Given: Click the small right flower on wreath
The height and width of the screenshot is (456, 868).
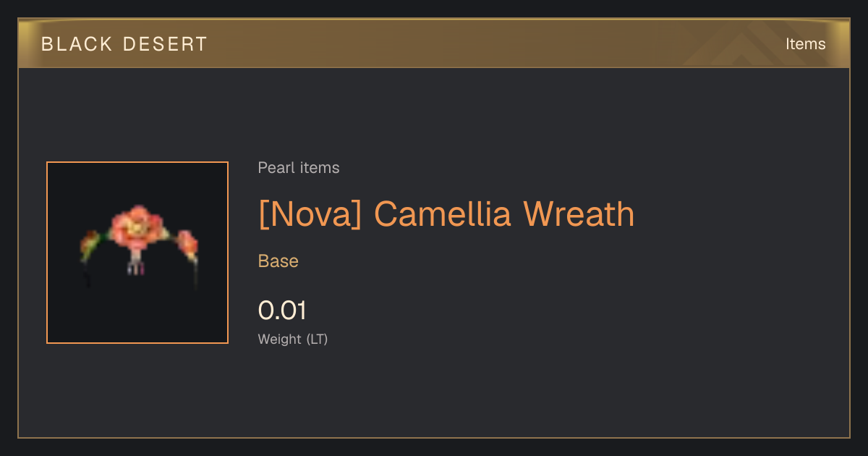Looking at the screenshot, I should [x=187, y=245].
